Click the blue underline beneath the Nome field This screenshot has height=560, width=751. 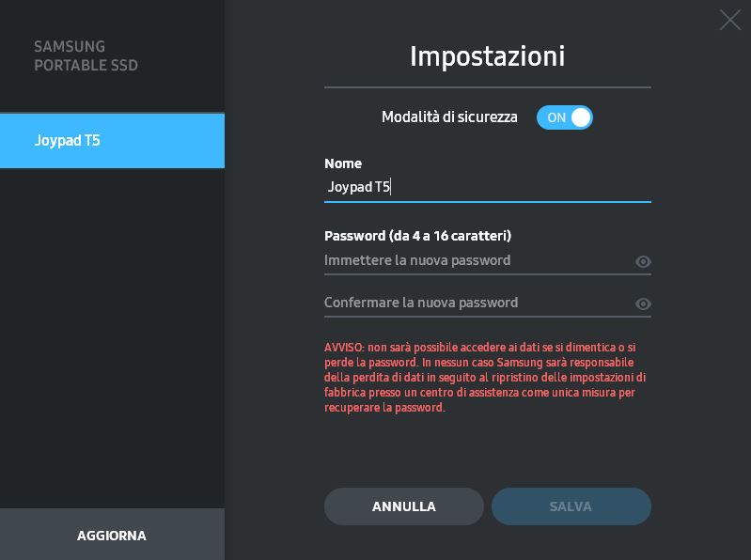[488, 202]
